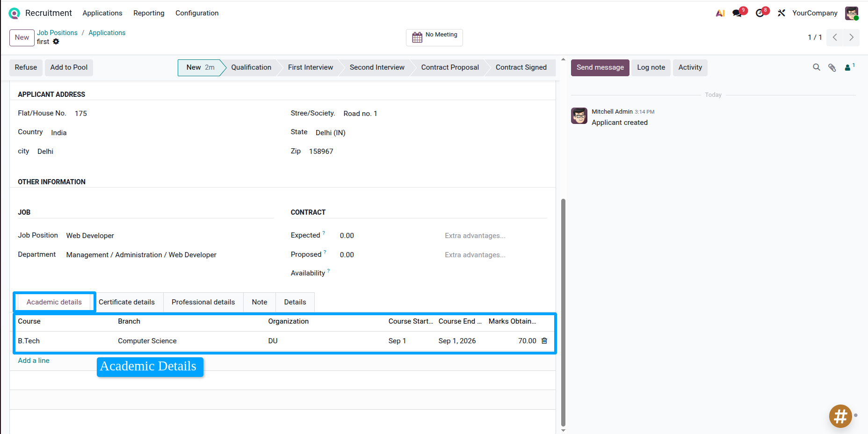Click the Refuse button

[x=26, y=67]
